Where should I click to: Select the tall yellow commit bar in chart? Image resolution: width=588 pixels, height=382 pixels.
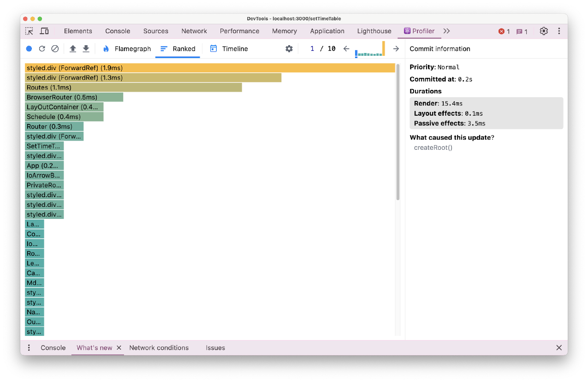(x=383, y=49)
